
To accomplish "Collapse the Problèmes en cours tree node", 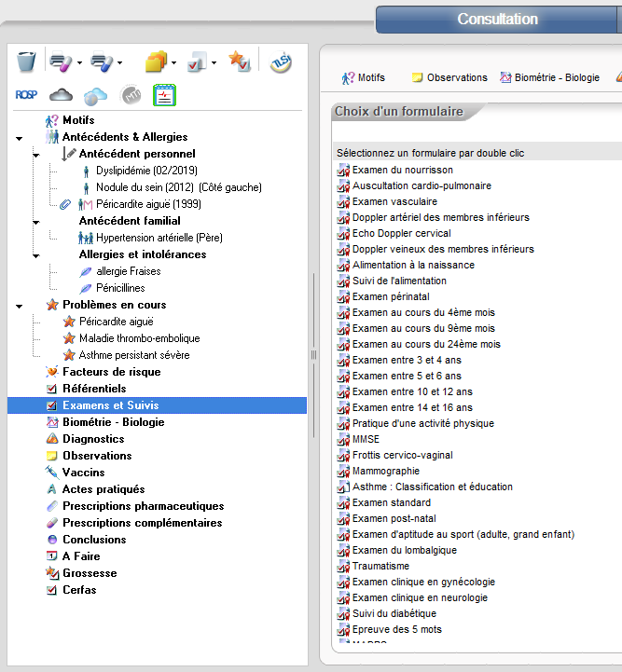I will point(20,306).
